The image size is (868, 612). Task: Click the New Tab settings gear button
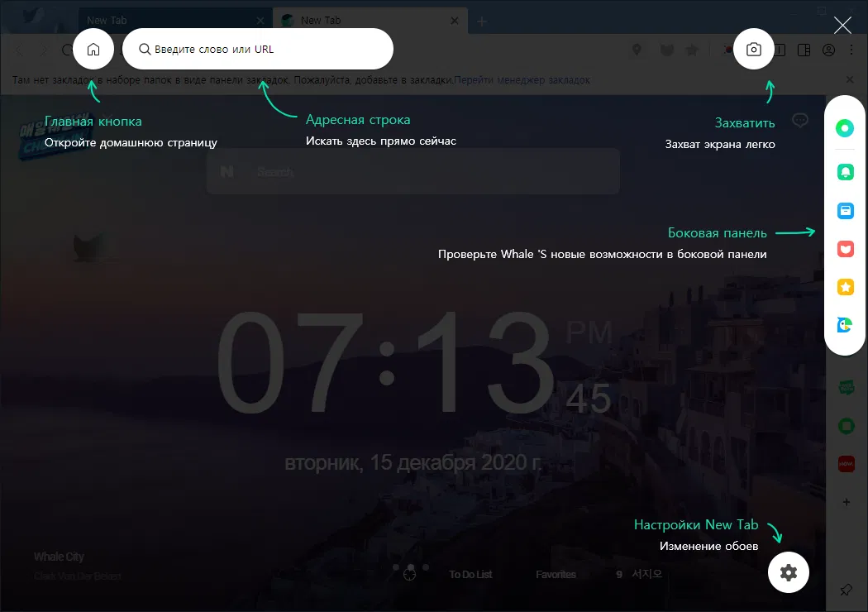(x=789, y=572)
